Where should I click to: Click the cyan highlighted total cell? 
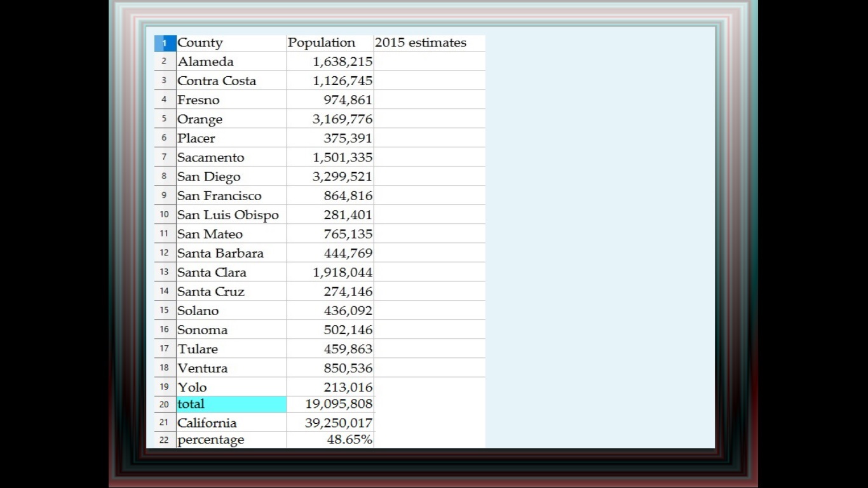pos(231,404)
